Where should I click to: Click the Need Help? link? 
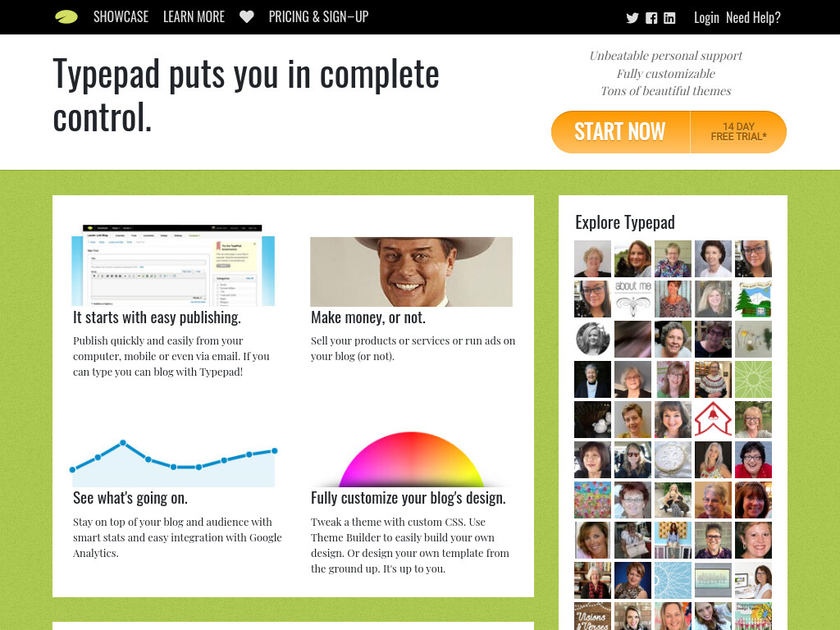(x=753, y=18)
